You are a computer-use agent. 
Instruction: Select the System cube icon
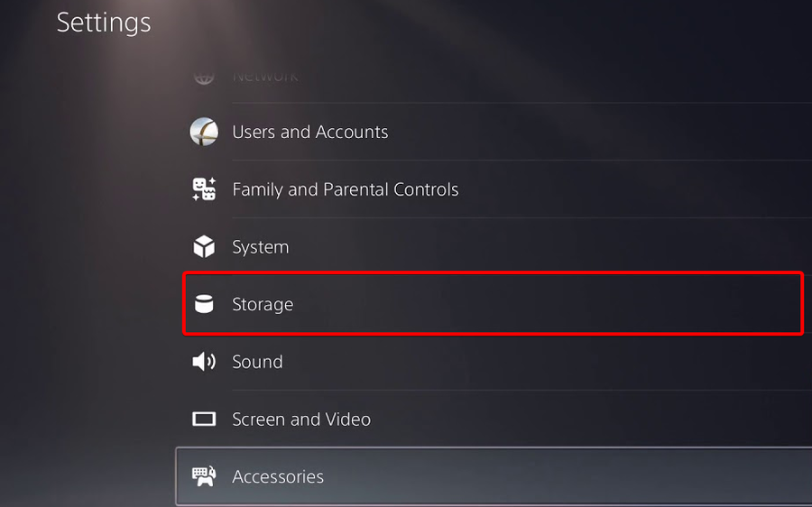[204, 246]
